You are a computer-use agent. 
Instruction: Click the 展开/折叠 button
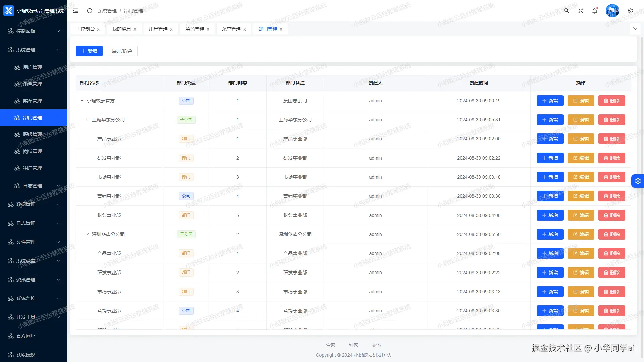(122, 51)
